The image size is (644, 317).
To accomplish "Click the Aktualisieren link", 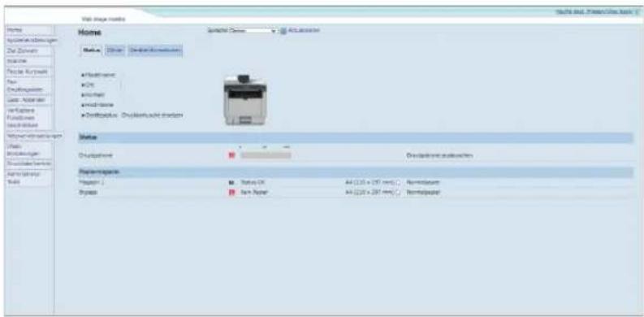I will tap(304, 30).
